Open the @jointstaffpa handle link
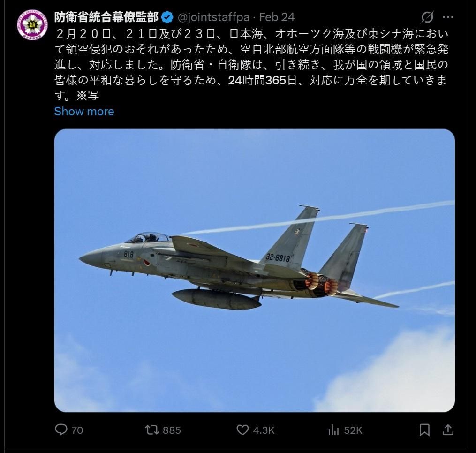Viewport: 476px width, 453px height. (x=213, y=17)
